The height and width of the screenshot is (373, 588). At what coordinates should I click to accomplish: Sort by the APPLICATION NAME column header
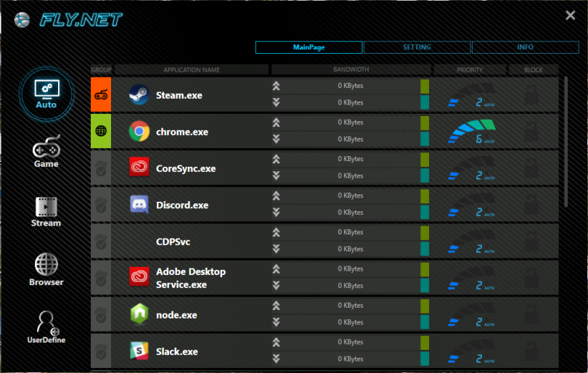(x=192, y=70)
